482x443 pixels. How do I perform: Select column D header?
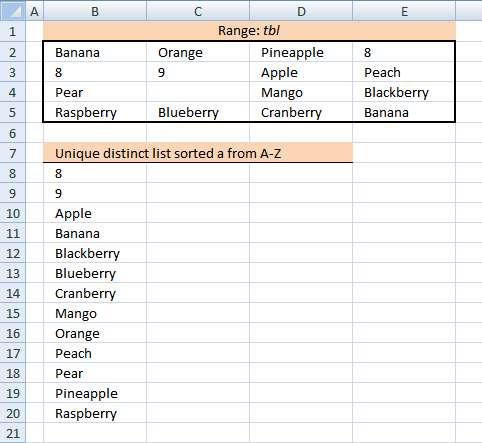point(301,11)
